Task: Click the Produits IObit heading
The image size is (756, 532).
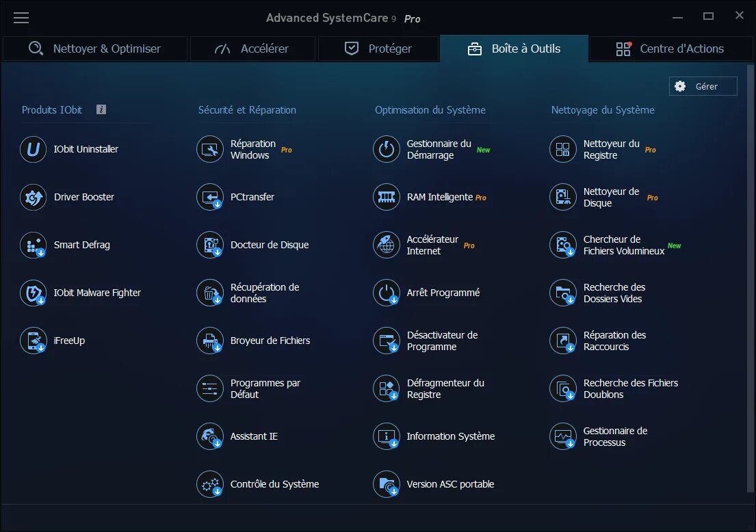Action: (52, 110)
